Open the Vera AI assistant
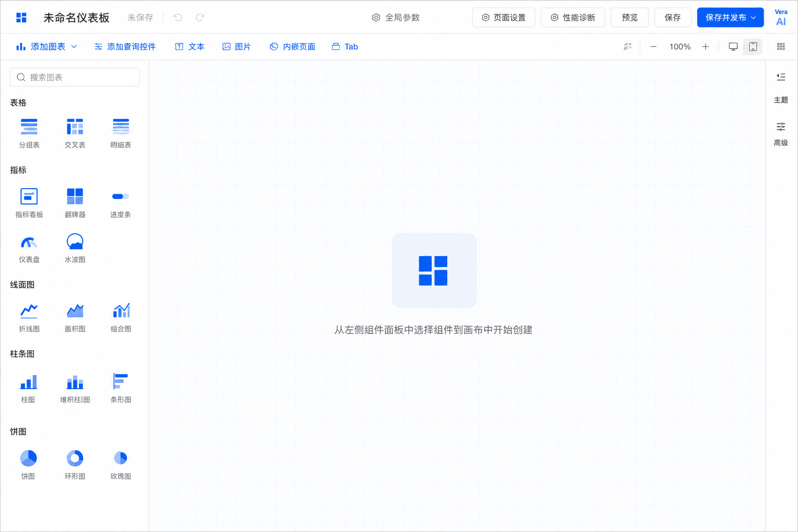The image size is (798, 532). (781, 17)
